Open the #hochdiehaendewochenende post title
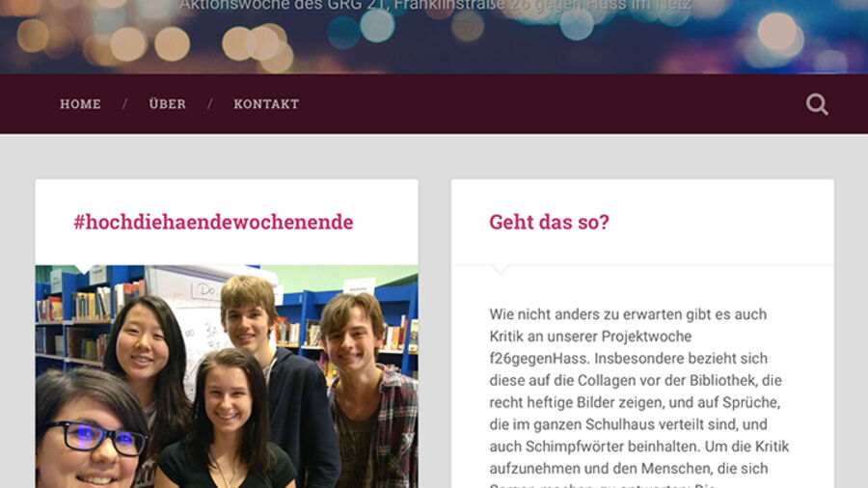 pyautogui.click(x=213, y=222)
